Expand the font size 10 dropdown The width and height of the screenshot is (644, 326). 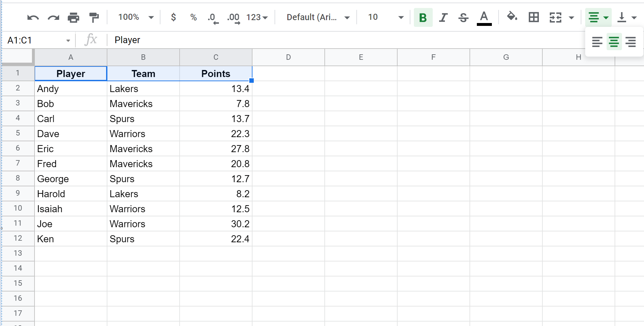[x=386, y=17]
